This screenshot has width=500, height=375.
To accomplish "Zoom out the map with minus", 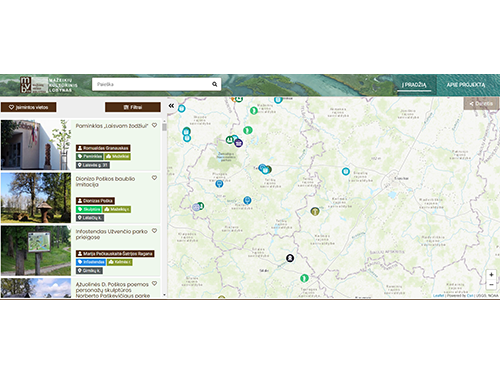I will pyautogui.click(x=491, y=284).
